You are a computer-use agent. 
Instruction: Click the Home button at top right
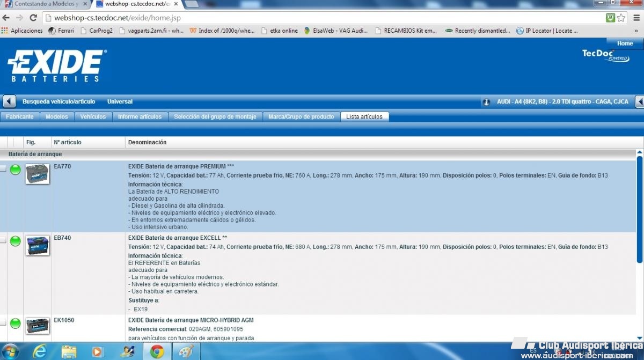pos(625,43)
